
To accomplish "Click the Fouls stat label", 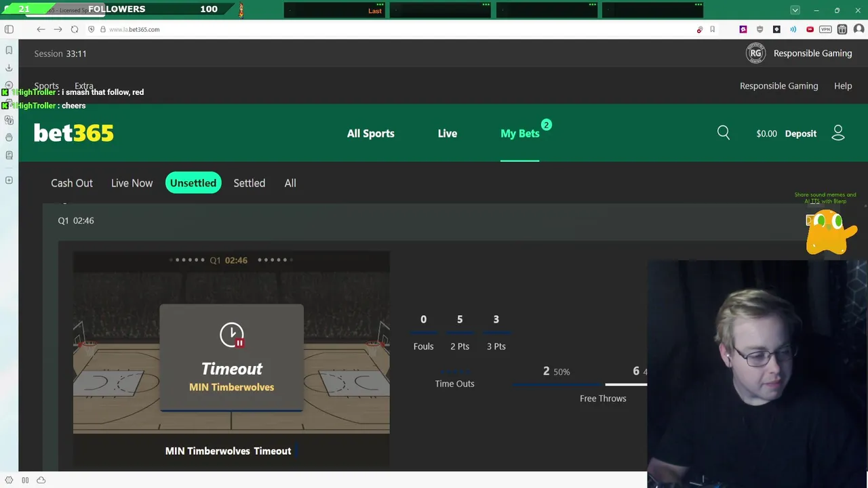I will (423, 346).
